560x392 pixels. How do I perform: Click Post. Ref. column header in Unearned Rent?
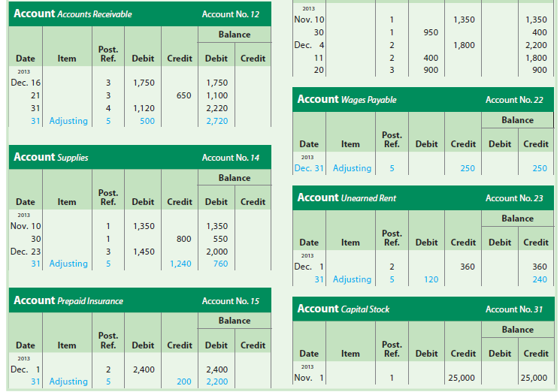[391, 238]
